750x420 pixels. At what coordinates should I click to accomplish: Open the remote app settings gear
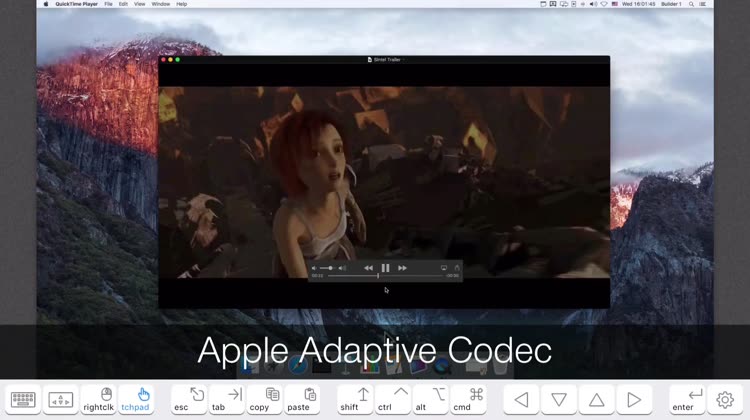[725, 399]
